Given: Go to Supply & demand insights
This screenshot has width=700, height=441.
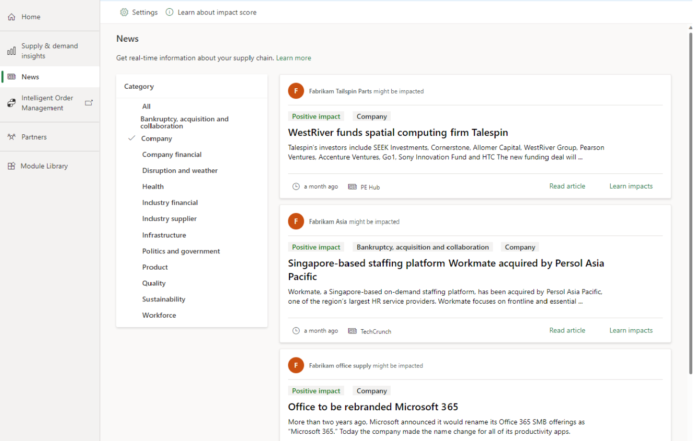Looking at the screenshot, I should pos(50,51).
